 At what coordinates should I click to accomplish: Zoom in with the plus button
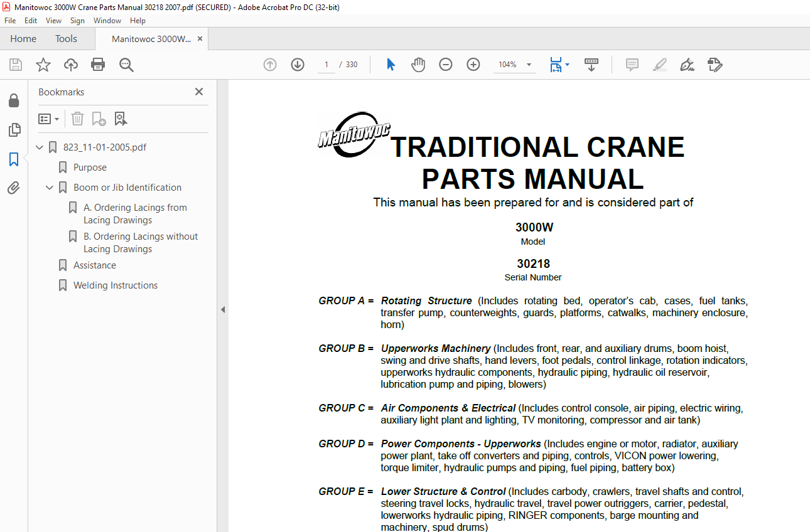click(x=473, y=65)
